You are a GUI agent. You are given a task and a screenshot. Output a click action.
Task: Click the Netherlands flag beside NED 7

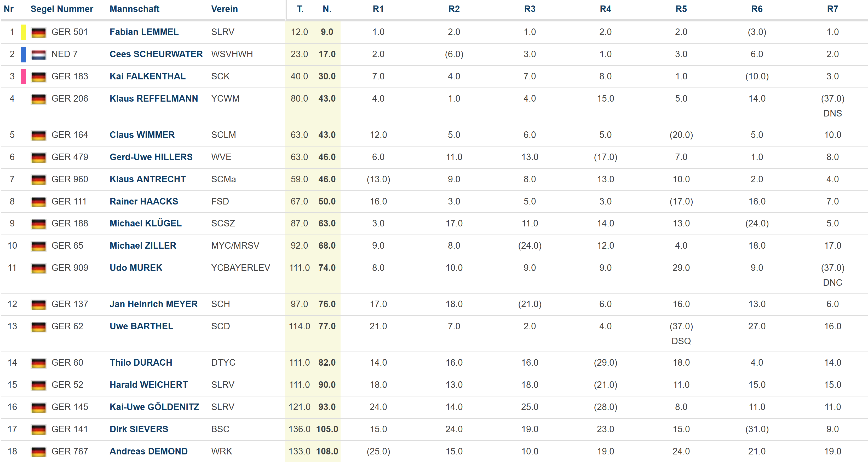point(38,55)
